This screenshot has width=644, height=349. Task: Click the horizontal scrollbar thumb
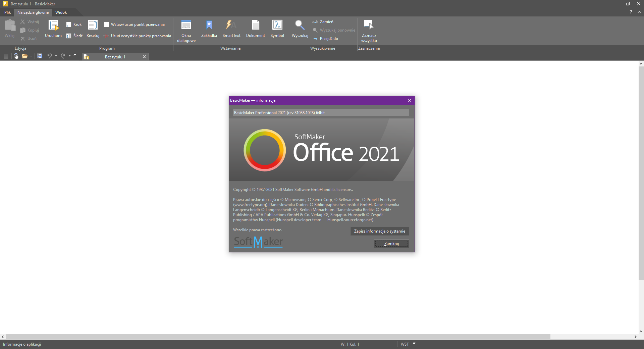pyautogui.click(x=278, y=337)
